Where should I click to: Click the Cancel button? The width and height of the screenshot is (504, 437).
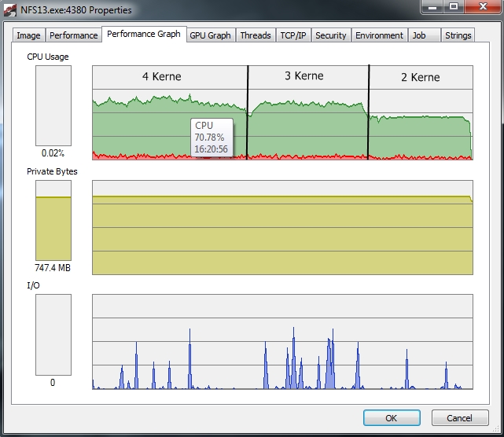point(460,417)
